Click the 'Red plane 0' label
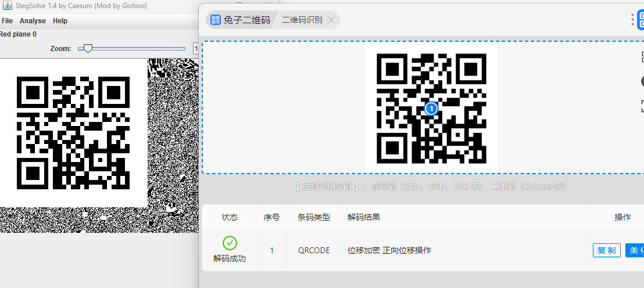Screen dimensions: 644x288 17,34
